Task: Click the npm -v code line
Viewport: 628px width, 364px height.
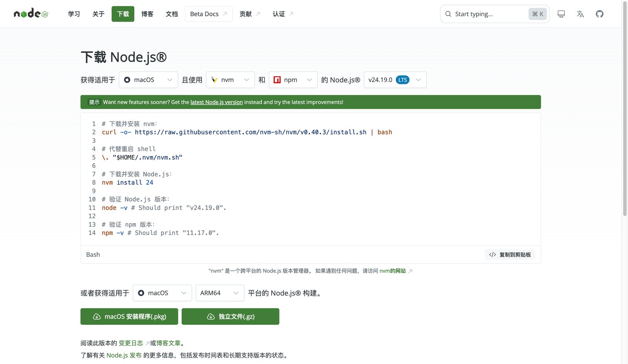Action: click(160, 233)
